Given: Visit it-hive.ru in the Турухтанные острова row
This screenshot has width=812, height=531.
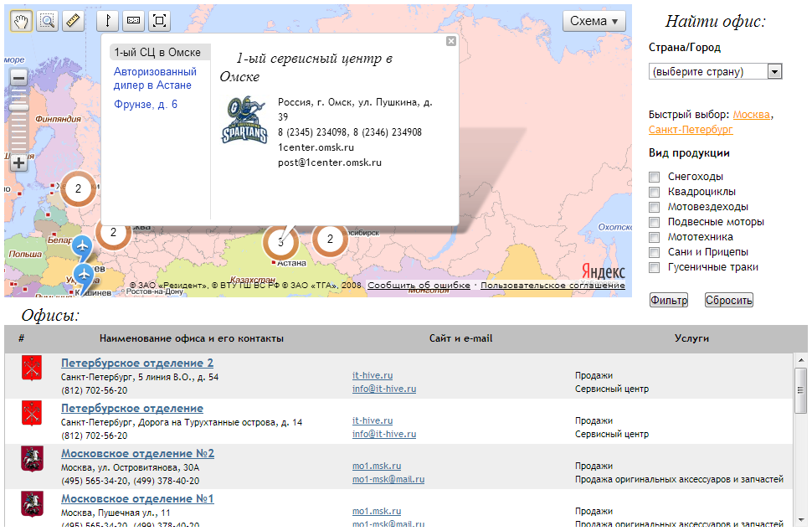Looking at the screenshot, I should 373,420.
